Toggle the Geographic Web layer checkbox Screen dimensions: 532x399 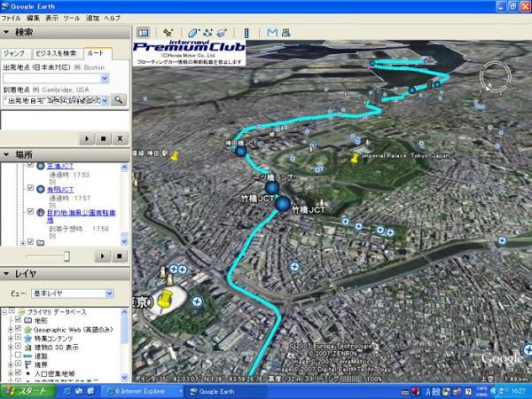[x=17, y=329]
